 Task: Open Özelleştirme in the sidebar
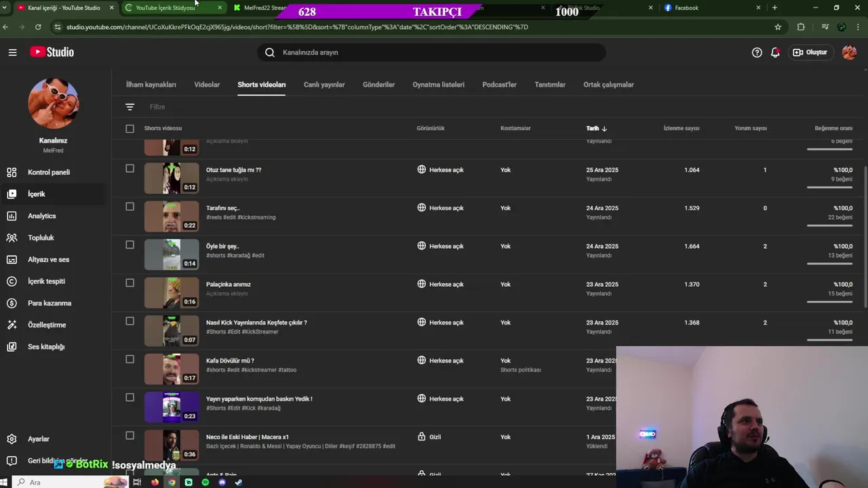tap(53, 325)
